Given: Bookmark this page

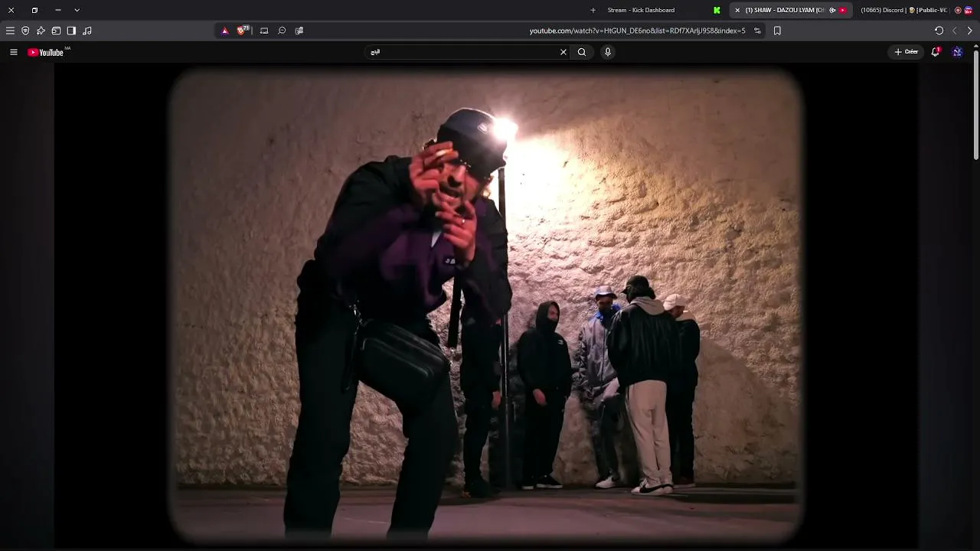Looking at the screenshot, I should click(777, 31).
